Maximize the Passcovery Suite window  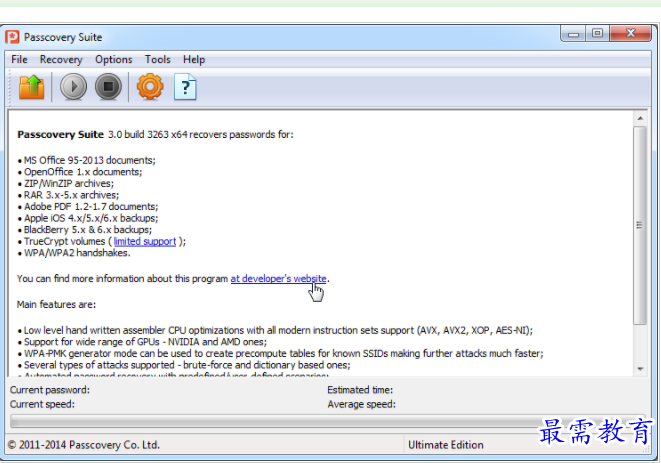pos(597,34)
